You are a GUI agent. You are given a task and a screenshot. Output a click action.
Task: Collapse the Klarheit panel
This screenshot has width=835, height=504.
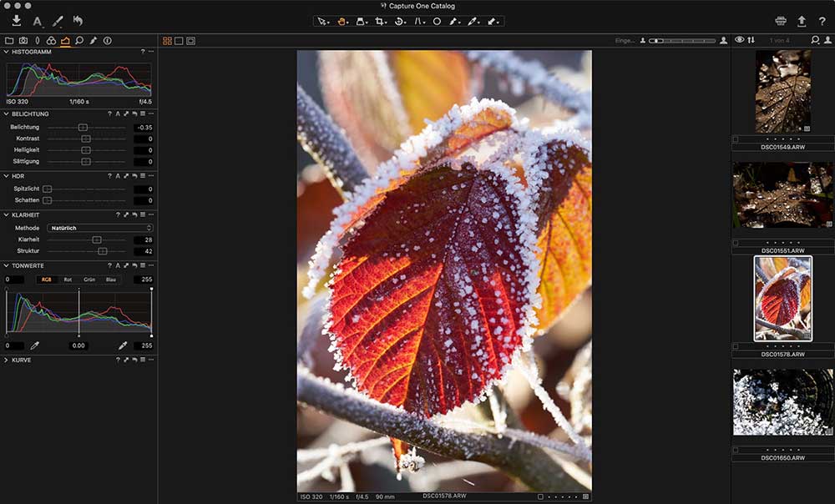[x=6, y=215]
